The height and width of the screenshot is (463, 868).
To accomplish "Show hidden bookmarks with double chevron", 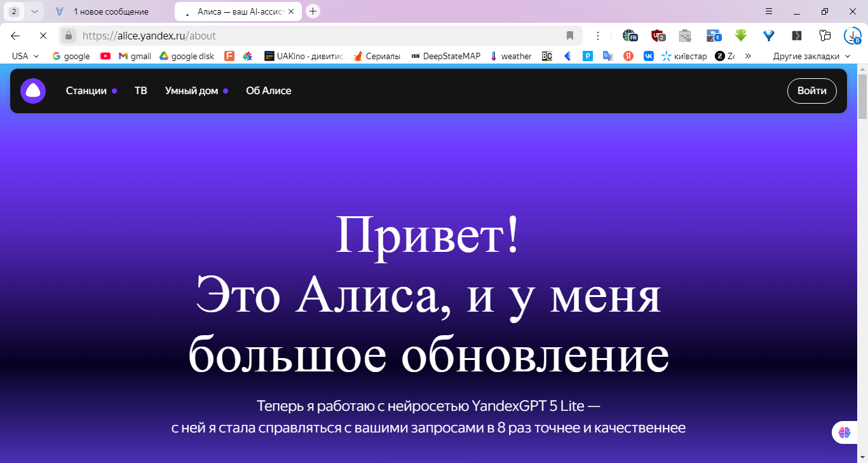I will click(748, 56).
